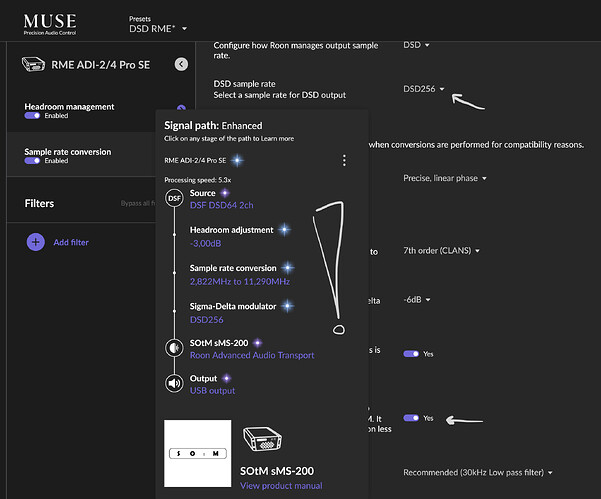Image resolution: width=601 pixels, height=499 pixels.
Task: Toggle Headroom management enabled switch
Action: (32, 116)
